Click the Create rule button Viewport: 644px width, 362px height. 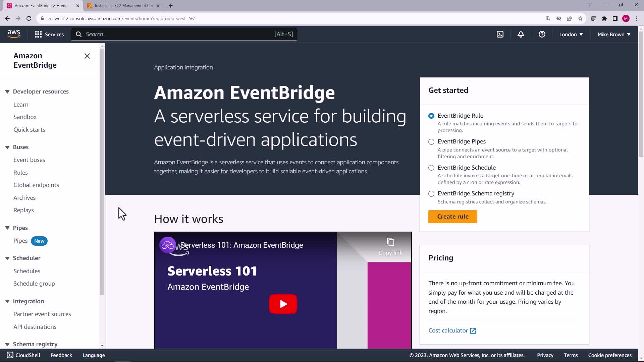coord(452,217)
